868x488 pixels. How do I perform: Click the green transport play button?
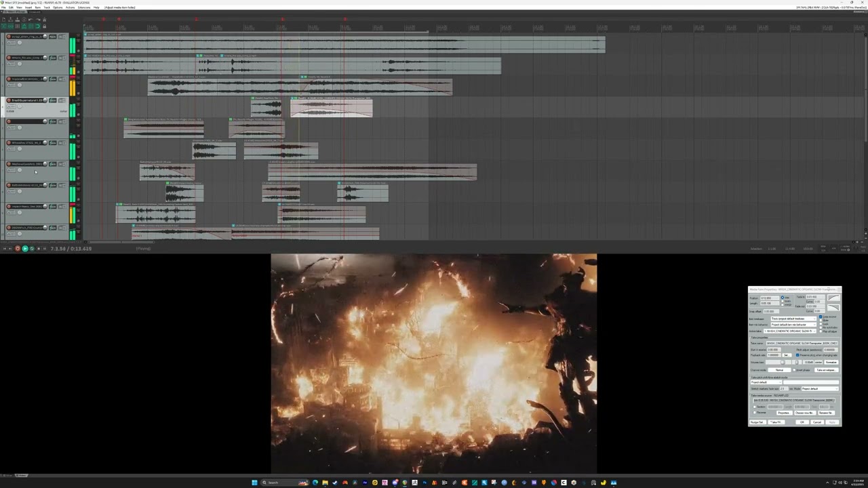[25, 249]
